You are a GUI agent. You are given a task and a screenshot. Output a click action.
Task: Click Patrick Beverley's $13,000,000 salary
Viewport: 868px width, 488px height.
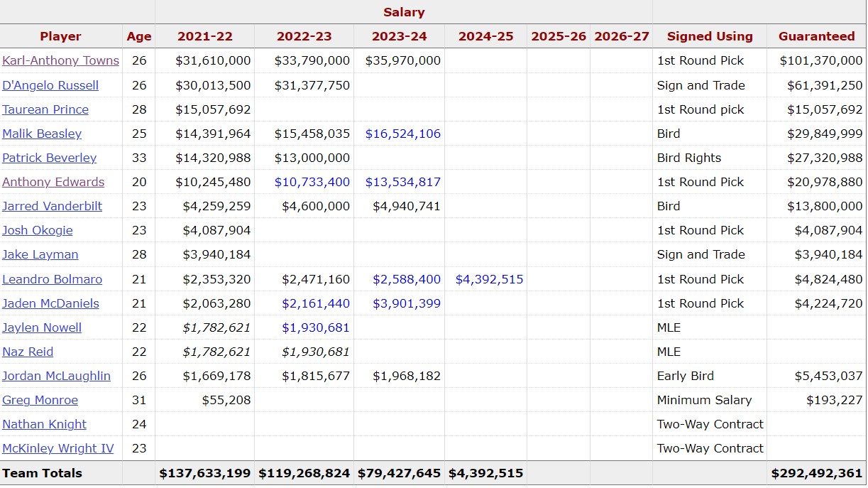point(312,158)
